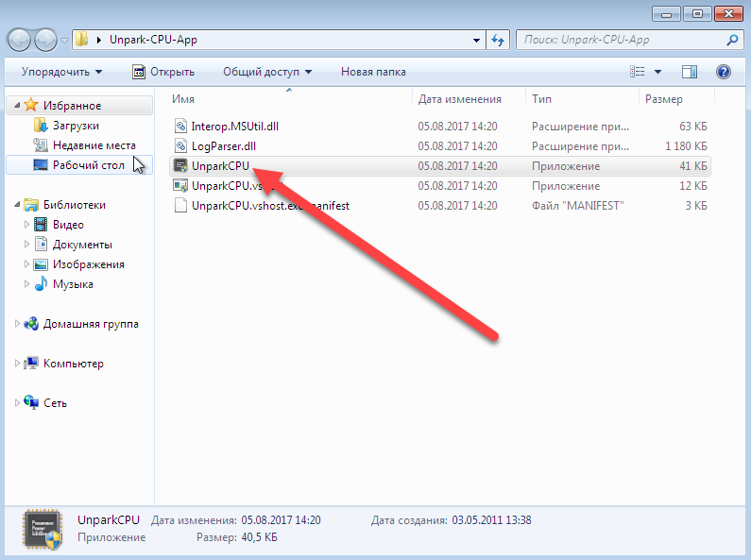Click the Видео library icon
The image size is (751, 560).
pos(41,224)
